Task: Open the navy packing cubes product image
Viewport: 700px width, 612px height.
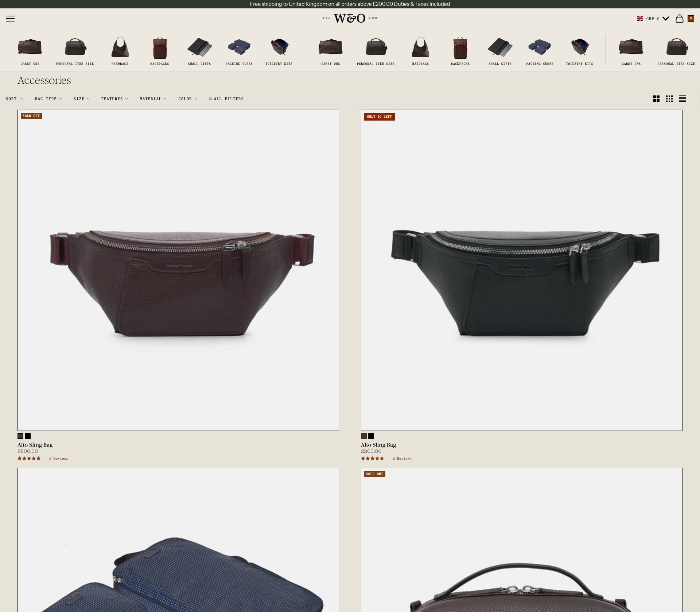Action: click(x=178, y=540)
